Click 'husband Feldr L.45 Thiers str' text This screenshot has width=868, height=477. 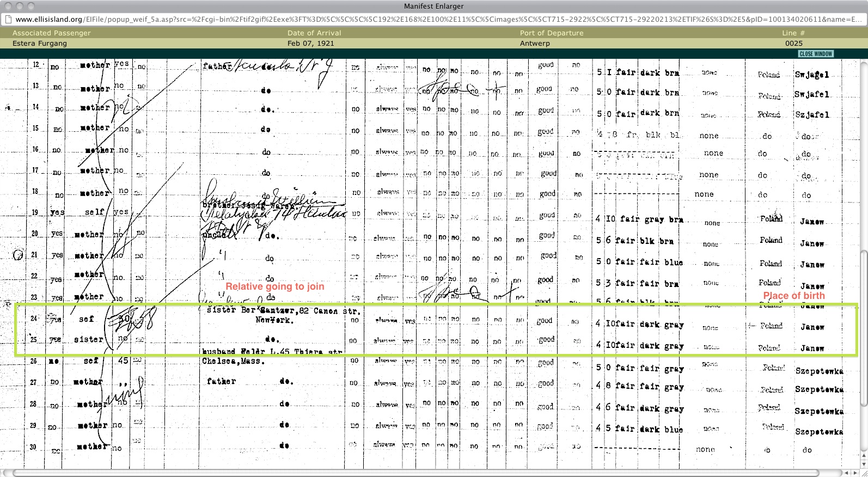pyautogui.click(x=272, y=351)
